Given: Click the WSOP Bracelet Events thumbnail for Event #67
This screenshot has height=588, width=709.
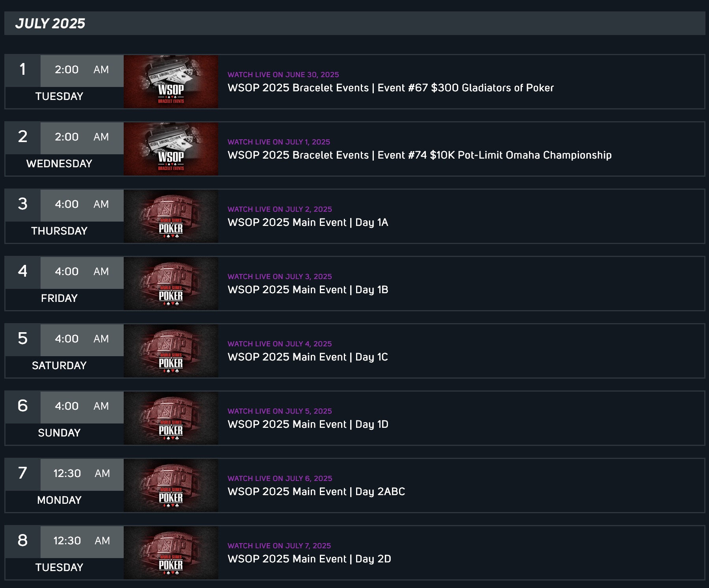Looking at the screenshot, I should click(x=171, y=81).
